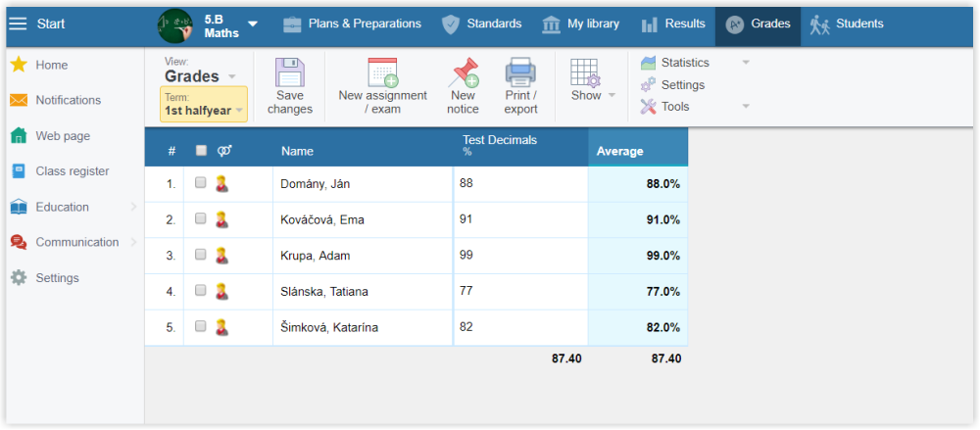This screenshot has height=430, width=980.
Task: Go to Class register in sidebar
Action: click(x=72, y=171)
